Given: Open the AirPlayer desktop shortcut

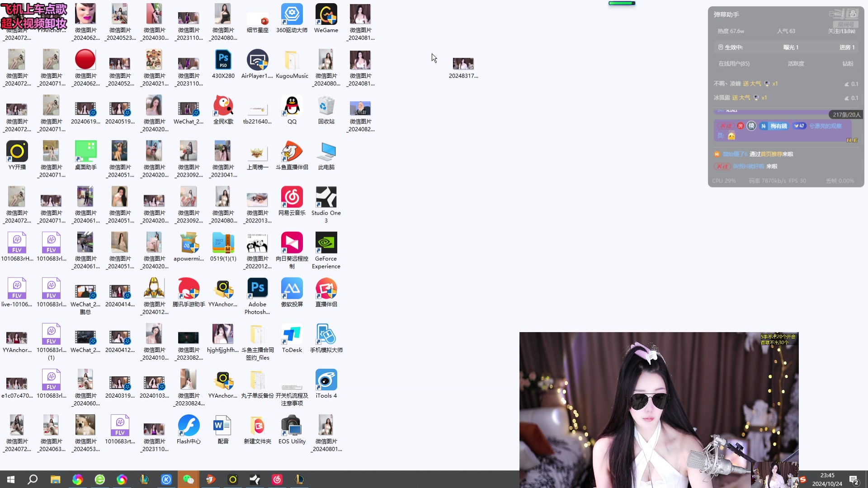Looking at the screenshot, I should (x=257, y=64).
